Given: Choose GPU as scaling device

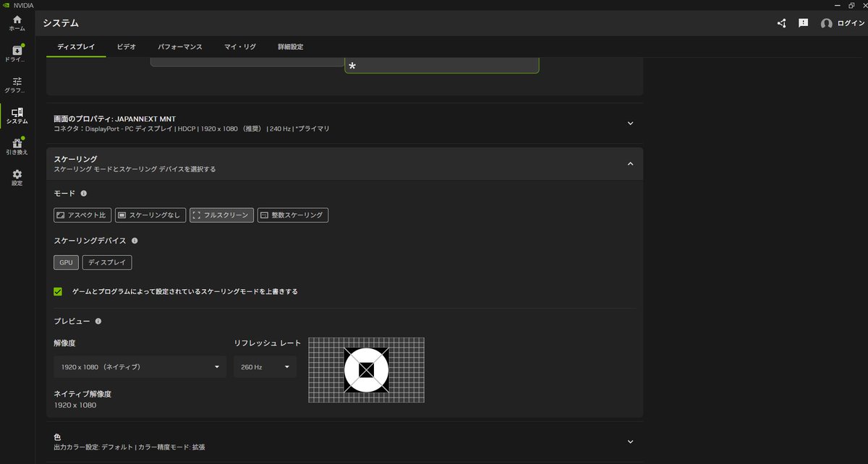Looking at the screenshot, I should [66, 262].
